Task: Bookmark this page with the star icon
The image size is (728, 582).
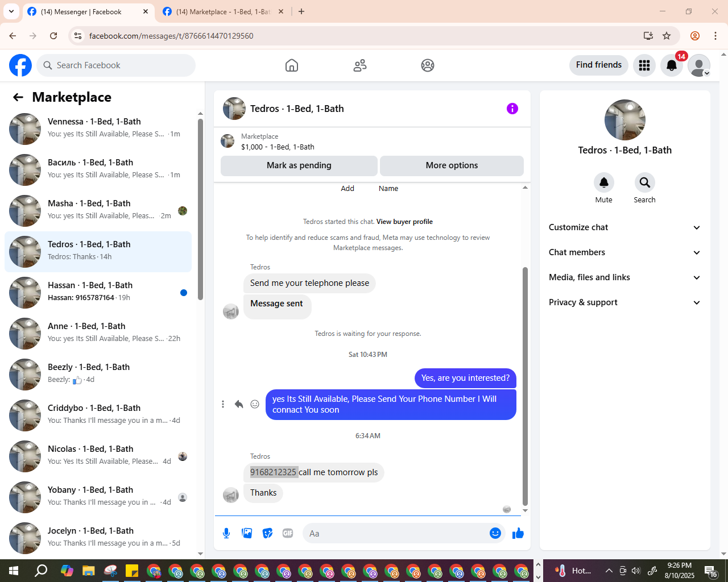Action: 667,36
